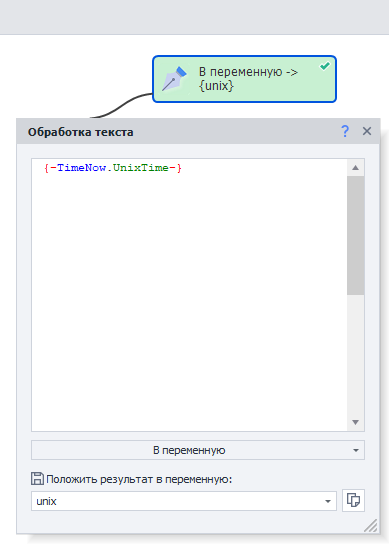The height and width of the screenshot is (551, 389).
Task: Click the pen icon on the action block
Action: tap(174, 79)
